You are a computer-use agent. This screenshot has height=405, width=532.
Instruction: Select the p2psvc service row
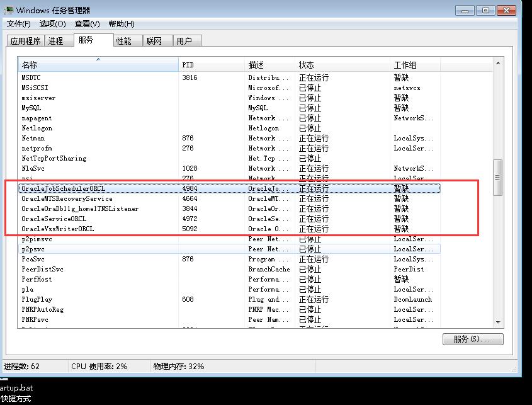pos(229,249)
